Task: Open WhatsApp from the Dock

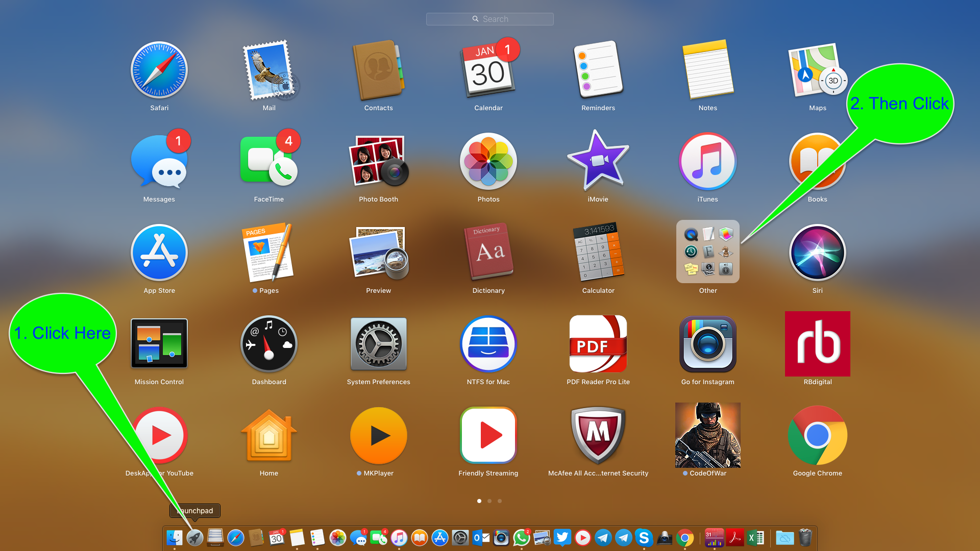Action: [x=521, y=538]
